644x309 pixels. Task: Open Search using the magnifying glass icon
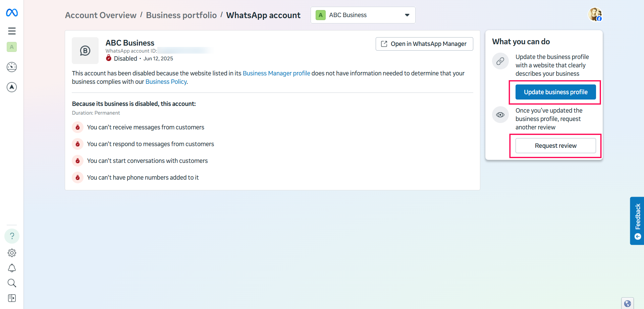(x=12, y=283)
